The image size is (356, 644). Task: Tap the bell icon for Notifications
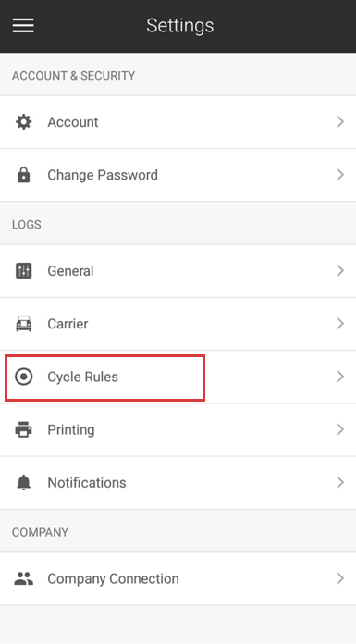coord(23,482)
